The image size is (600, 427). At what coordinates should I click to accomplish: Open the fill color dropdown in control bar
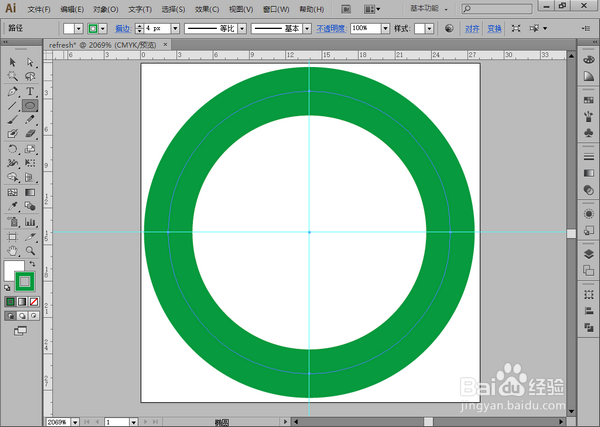(x=79, y=28)
